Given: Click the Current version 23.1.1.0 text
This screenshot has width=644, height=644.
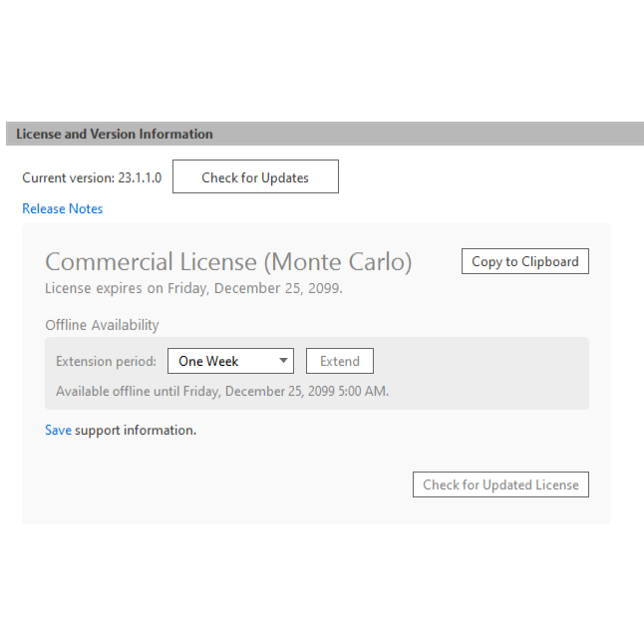Looking at the screenshot, I should tap(92, 178).
